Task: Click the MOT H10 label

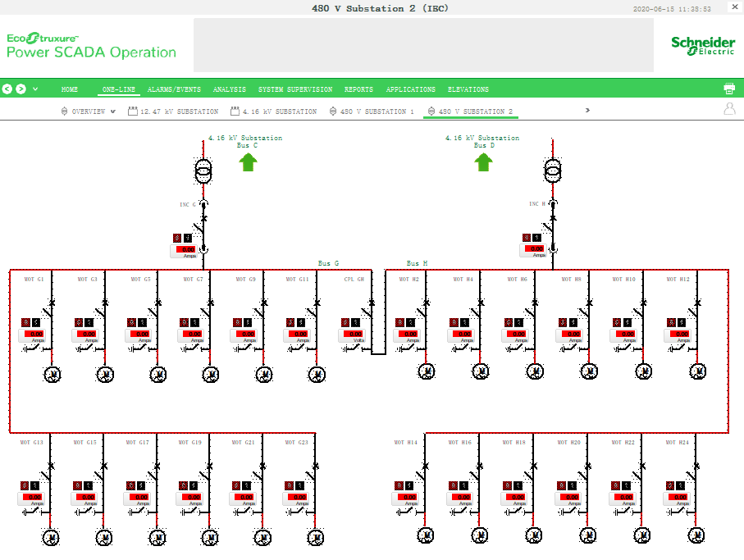Action: 623,280
